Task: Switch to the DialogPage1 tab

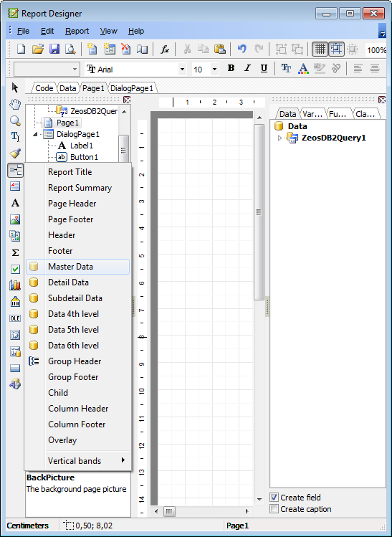Action: (132, 88)
